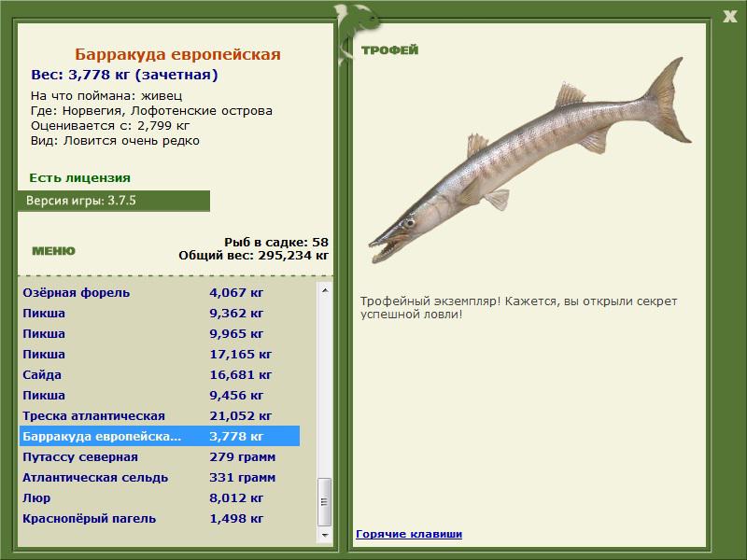747x560 pixels.
Task: Click the Оценивается с: 2,799 кг line
Action: pyautogui.click(x=110, y=126)
